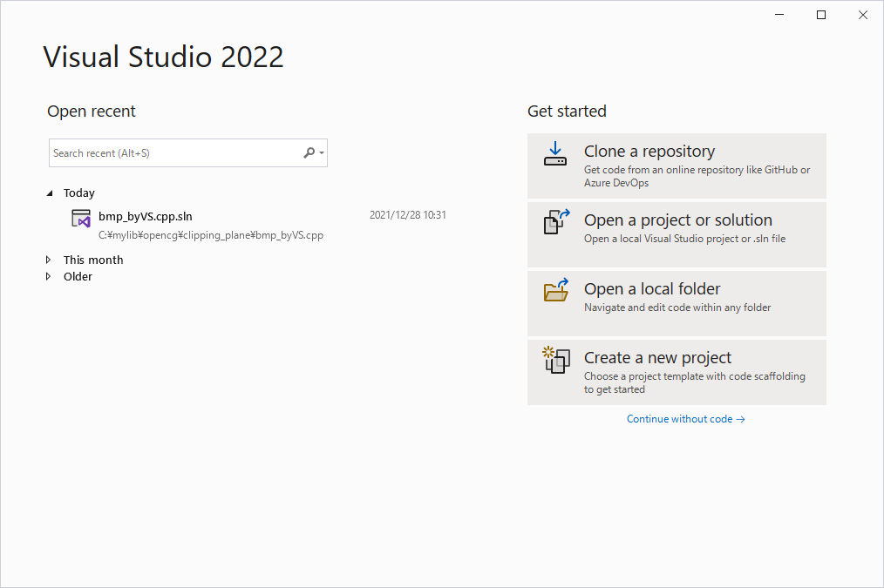Click 'Get code from an online repository' description
The width and height of the screenshot is (884, 588).
point(697,176)
